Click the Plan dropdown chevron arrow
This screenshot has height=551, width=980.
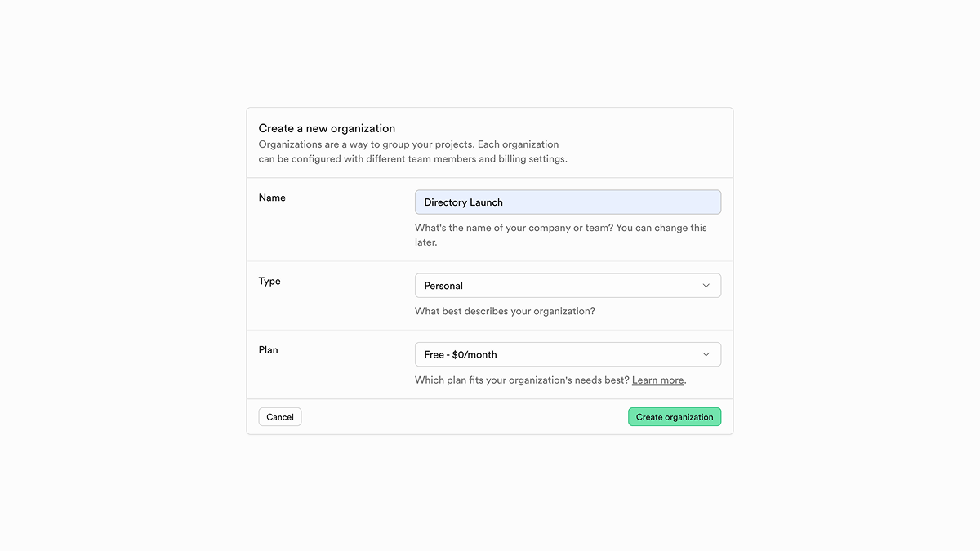706,354
